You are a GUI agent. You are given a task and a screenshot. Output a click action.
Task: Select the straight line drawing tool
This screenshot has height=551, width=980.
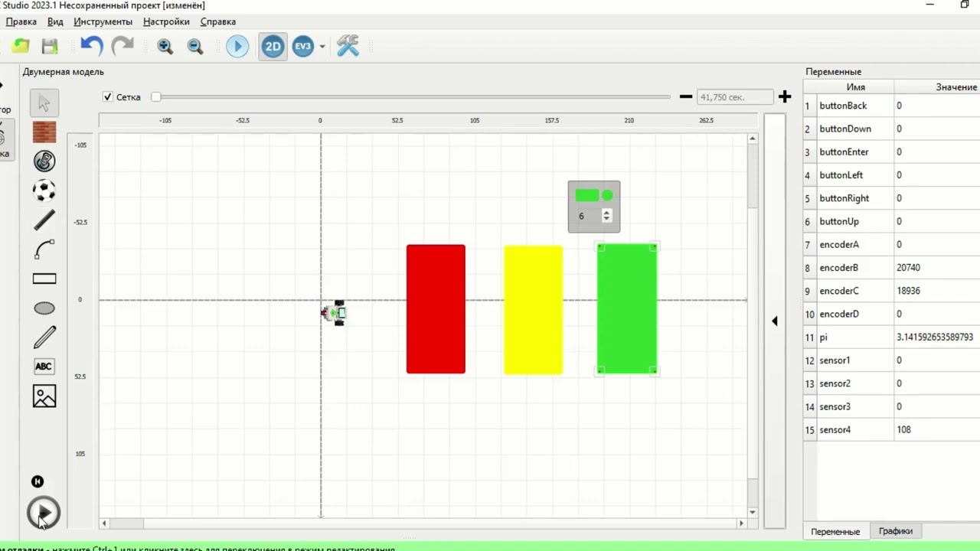tap(44, 220)
